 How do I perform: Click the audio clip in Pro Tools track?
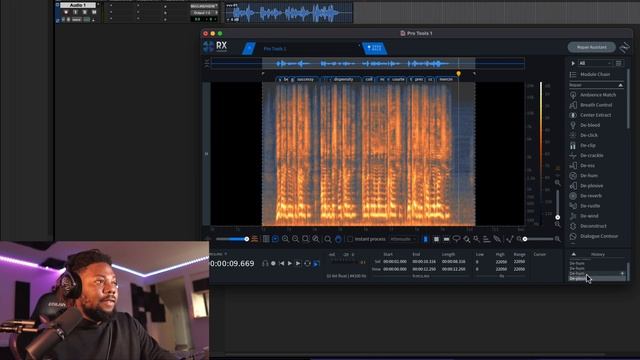tap(289, 13)
